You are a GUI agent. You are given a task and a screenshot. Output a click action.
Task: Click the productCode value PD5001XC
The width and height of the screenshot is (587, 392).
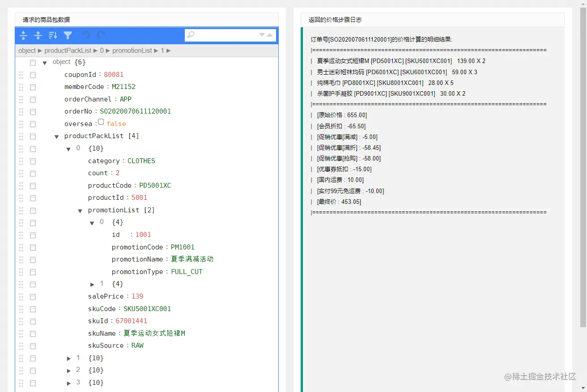pos(155,185)
